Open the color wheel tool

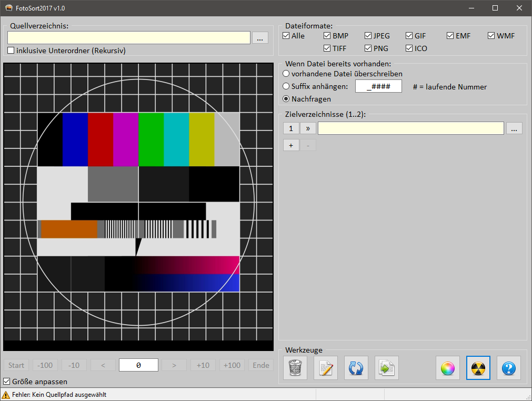point(448,368)
